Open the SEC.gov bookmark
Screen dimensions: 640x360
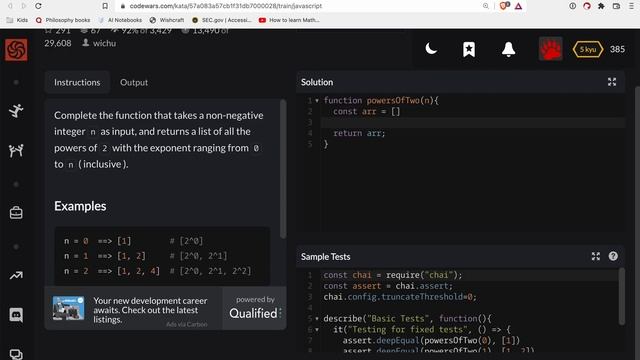coord(222,20)
